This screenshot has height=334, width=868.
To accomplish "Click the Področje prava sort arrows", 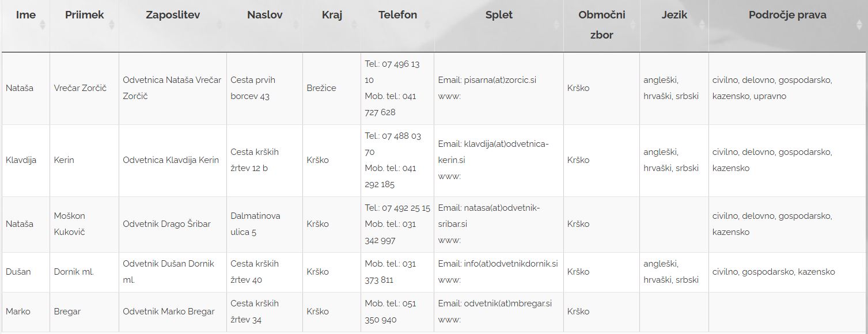I will click(858, 25).
